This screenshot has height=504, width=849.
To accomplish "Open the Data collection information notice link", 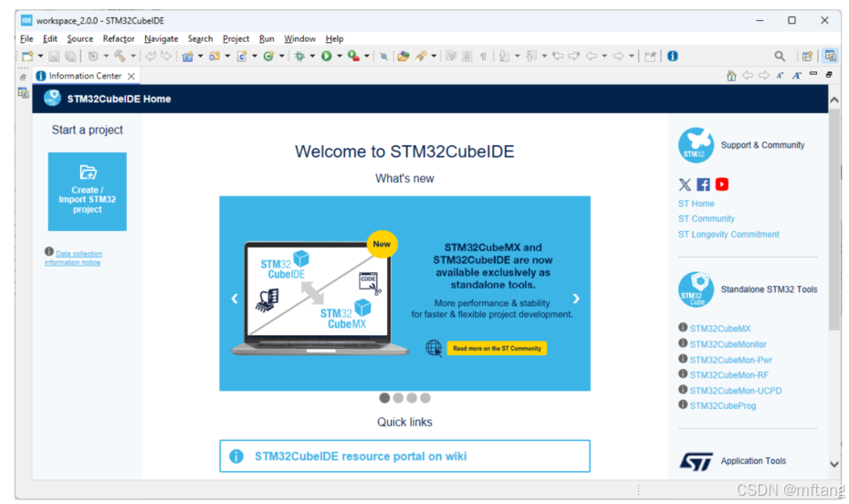I will (x=73, y=257).
